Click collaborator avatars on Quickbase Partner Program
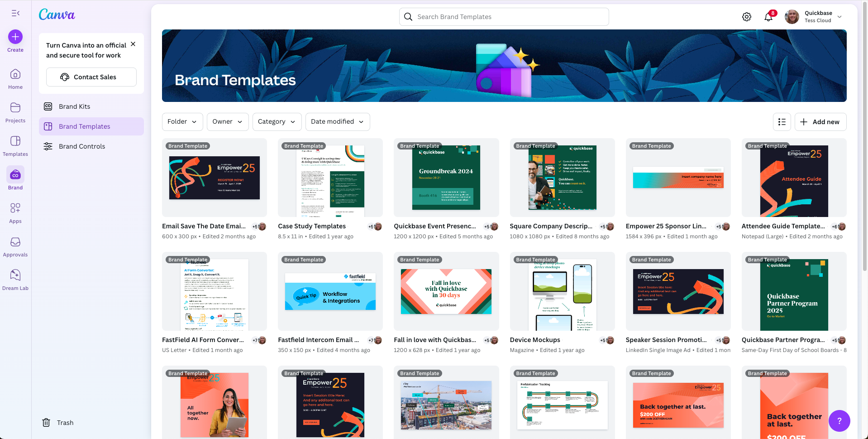The width and height of the screenshot is (868, 439). (x=839, y=340)
